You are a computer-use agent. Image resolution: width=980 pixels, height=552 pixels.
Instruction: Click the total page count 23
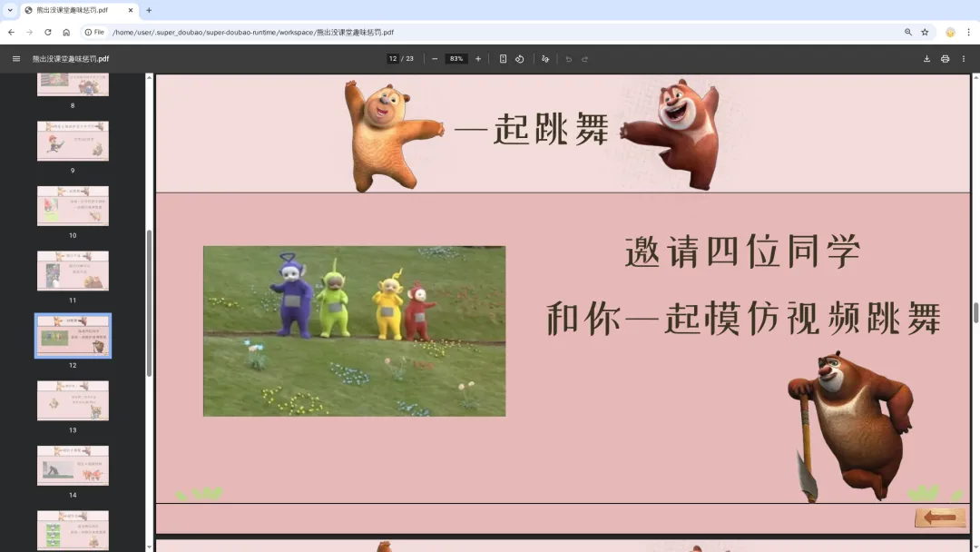tap(410, 59)
